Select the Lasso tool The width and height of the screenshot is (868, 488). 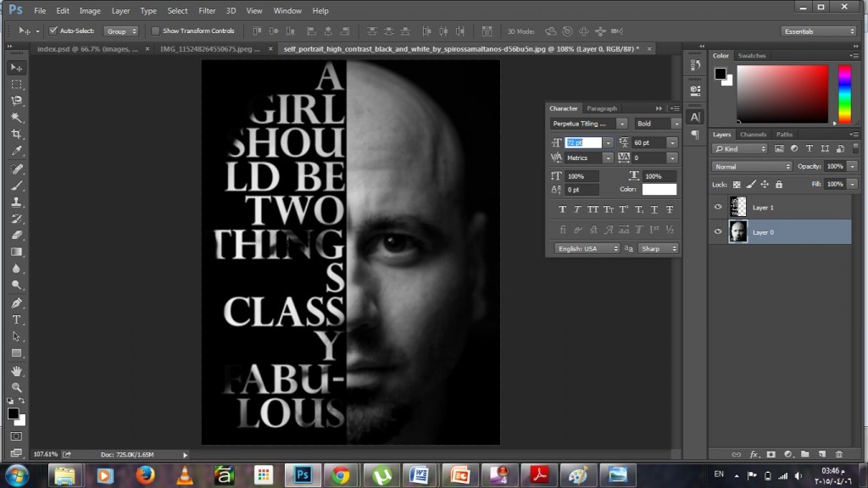coord(17,101)
